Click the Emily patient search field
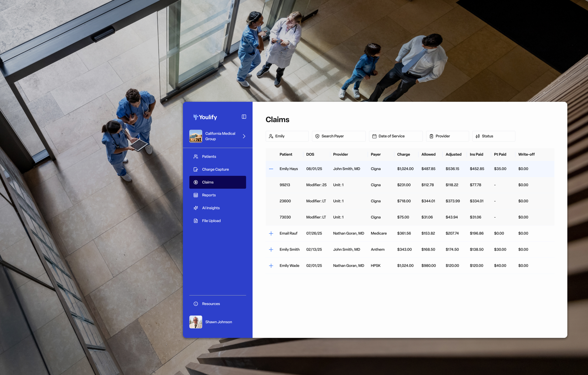 click(x=287, y=136)
